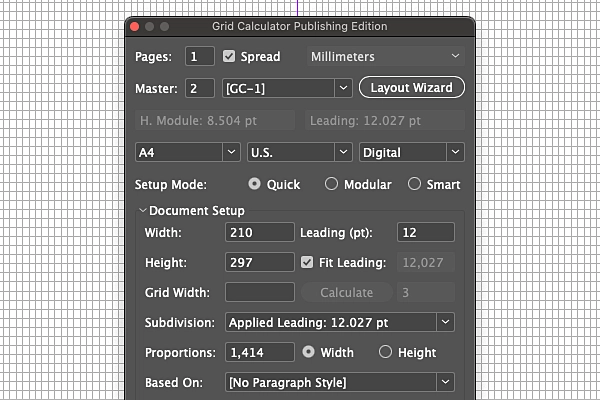Image resolution: width=600 pixels, height=400 pixels.
Task: Open the A4 page size dropdown
Action: point(188,152)
